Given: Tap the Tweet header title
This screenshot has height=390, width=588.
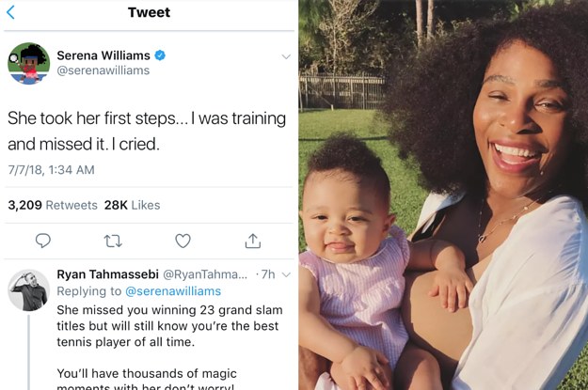Looking at the screenshot, I should pyautogui.click(x=149, y=13).
